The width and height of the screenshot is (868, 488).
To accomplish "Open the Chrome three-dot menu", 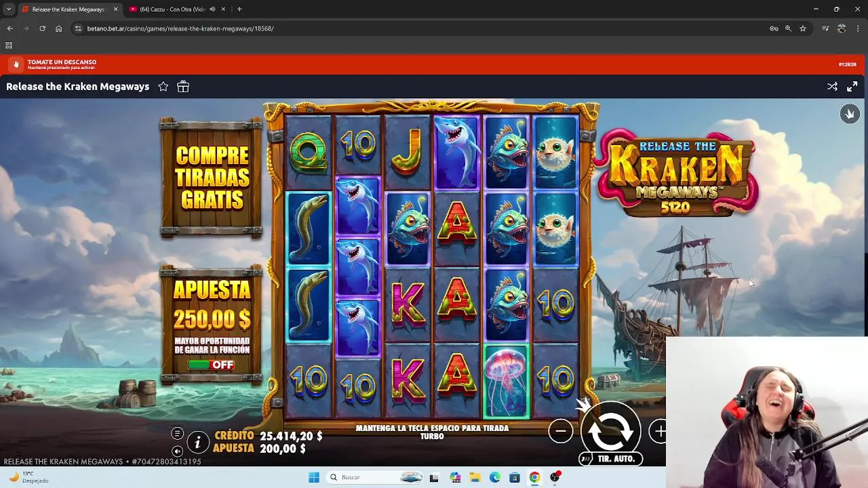I will point(857,28).
